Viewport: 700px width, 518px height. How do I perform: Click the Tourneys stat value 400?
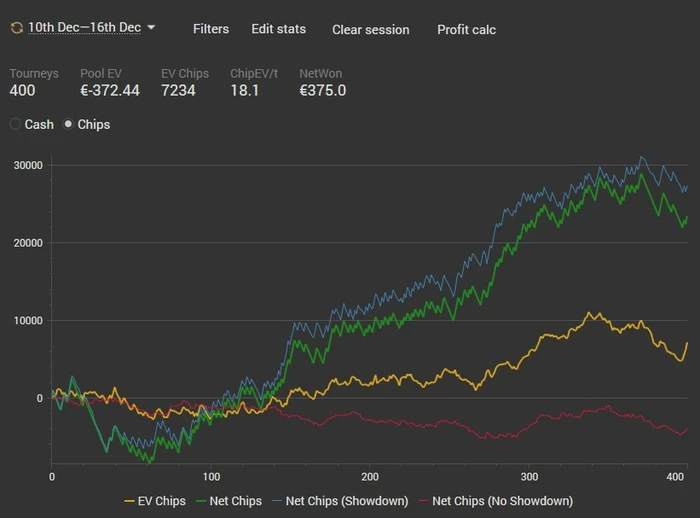coord(24,91)
